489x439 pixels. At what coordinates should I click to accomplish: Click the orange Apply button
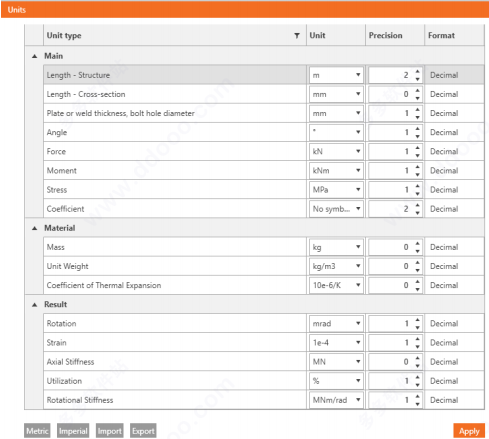(x=469, y=431)
